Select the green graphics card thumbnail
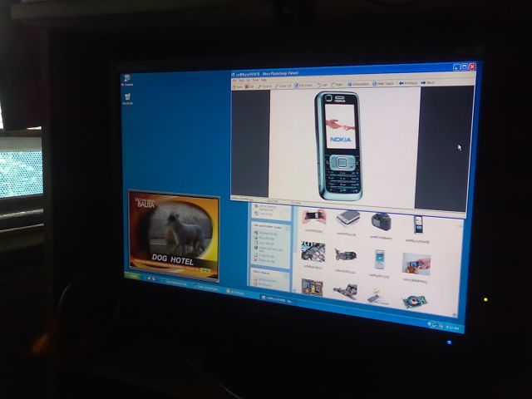Viewport: 532px width, 399px height. (415, 301)
